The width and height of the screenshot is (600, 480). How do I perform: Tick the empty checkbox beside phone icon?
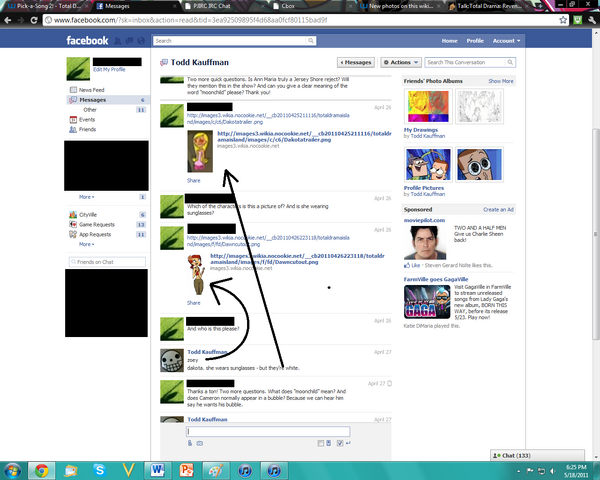coord(320,443)
